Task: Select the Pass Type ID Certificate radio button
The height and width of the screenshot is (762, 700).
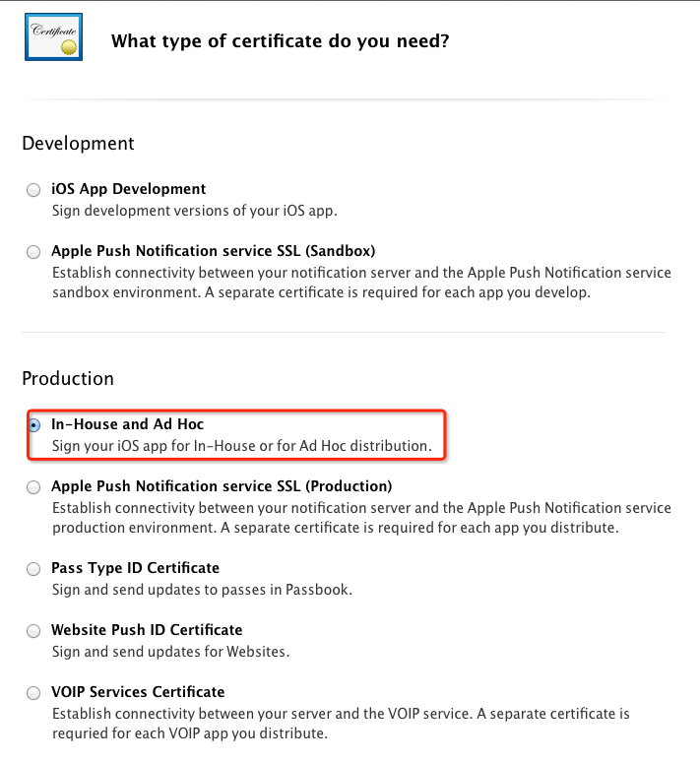Action: tap(34, 569)
